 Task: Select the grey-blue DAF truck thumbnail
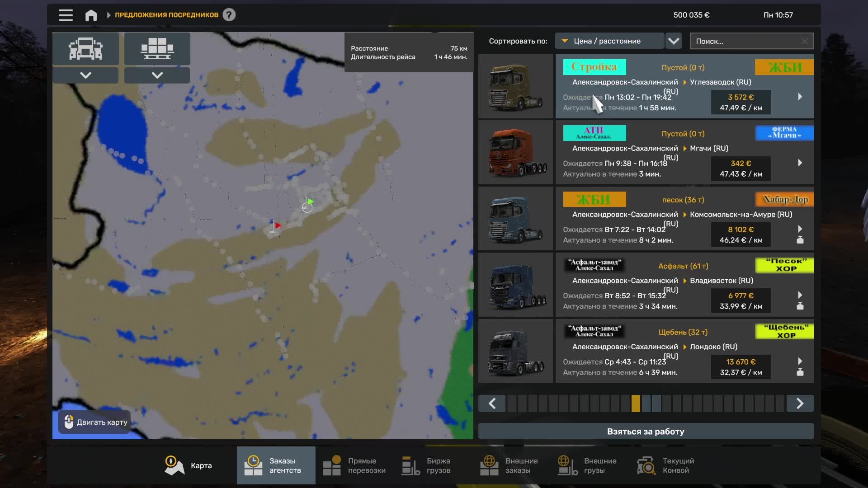coord(516,219)
